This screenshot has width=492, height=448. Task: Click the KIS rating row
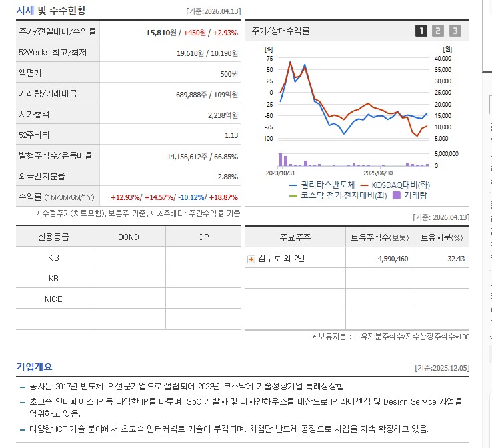pyautogui.click(x=129, y=257)
